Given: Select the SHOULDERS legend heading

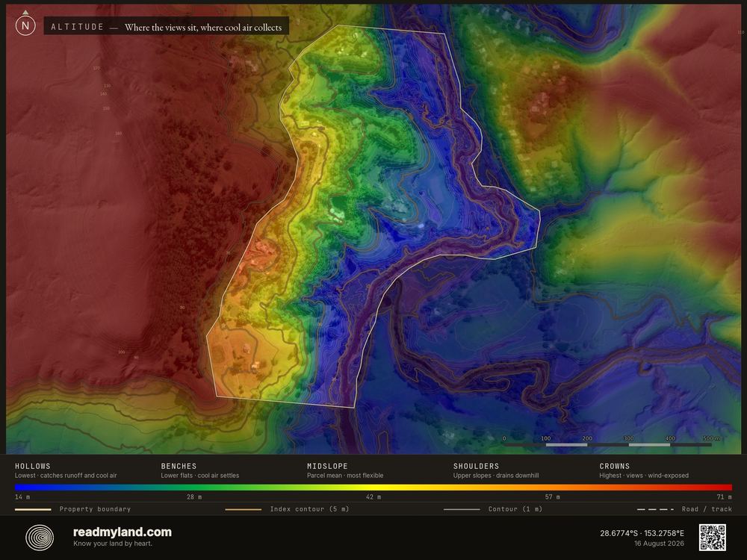Looking at the screenshot, I should pos(476,466).
